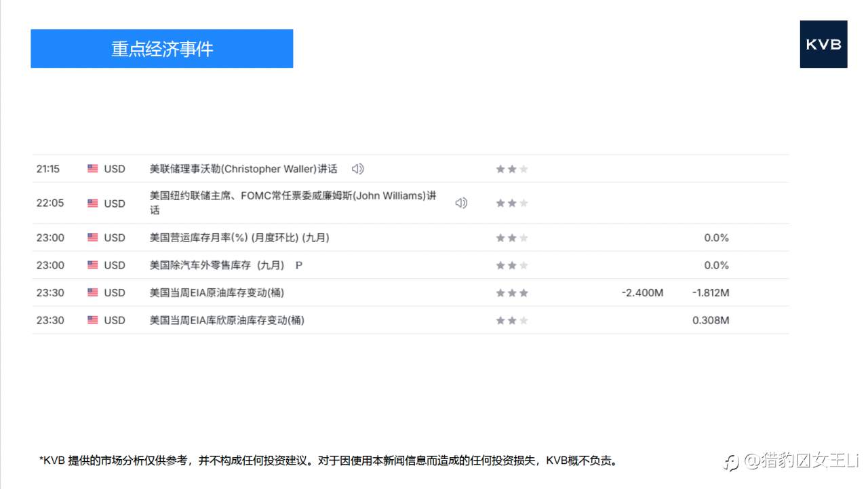Click importance stars for Waller speech
Viewport: 868px width, 489px height.
pos(512,169)
